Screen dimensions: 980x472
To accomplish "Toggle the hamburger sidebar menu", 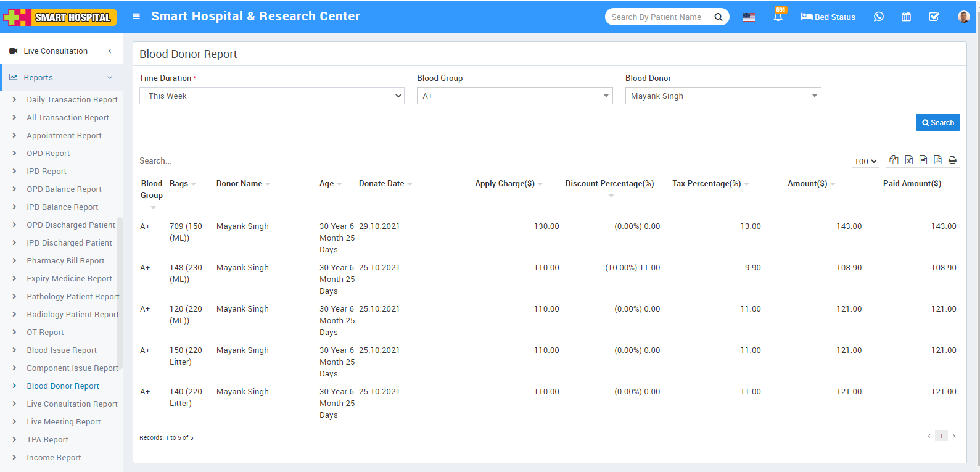I will (x=136, y=17).
